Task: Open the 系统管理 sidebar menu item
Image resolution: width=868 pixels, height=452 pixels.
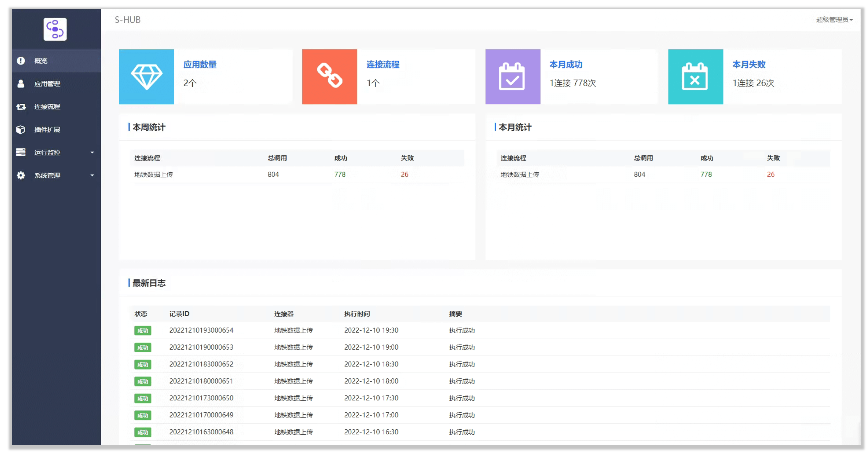Action: pyautogui.click(x=56, y=175)
